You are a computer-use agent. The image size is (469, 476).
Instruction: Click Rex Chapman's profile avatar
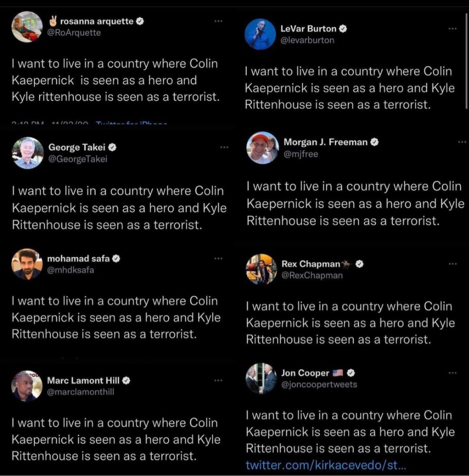click(x=261, y=269)
